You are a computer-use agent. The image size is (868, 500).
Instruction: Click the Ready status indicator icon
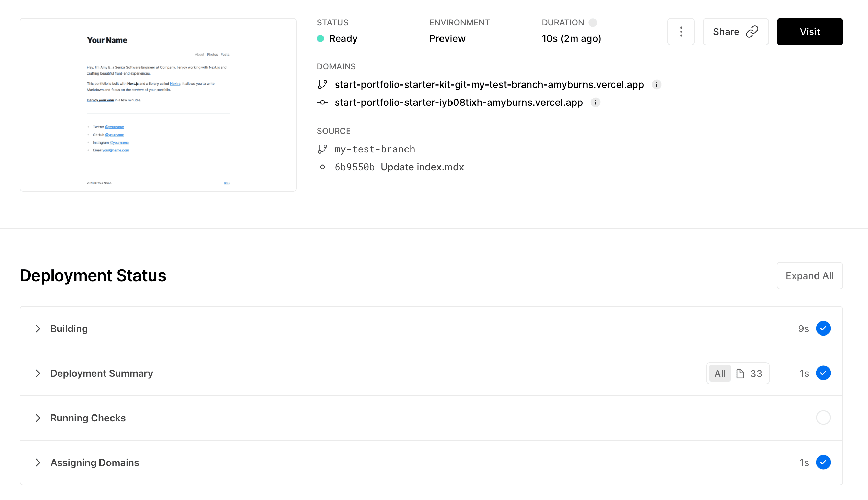(321, 38)
